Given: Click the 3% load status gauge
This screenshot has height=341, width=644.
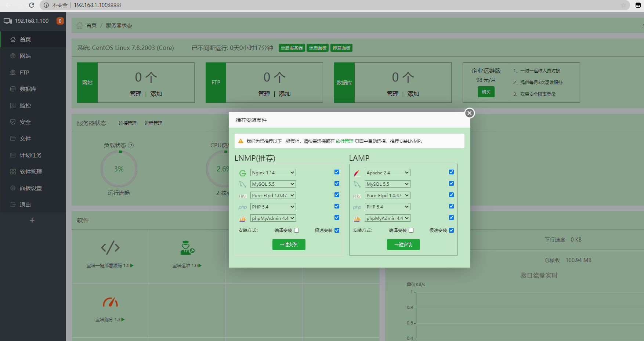Looking at the screenshot, I should [119, 169].
